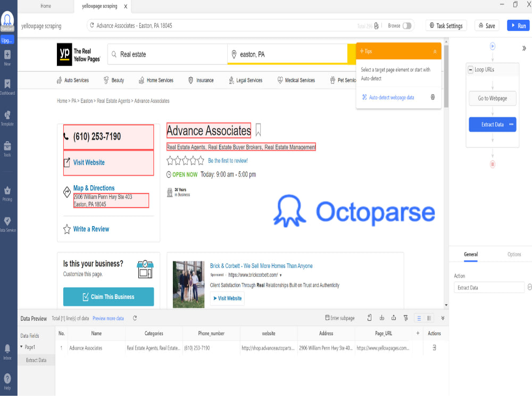Viewport: 532px width, 399px height.
Task: Select the Options tab
Action: click(514, 254)
